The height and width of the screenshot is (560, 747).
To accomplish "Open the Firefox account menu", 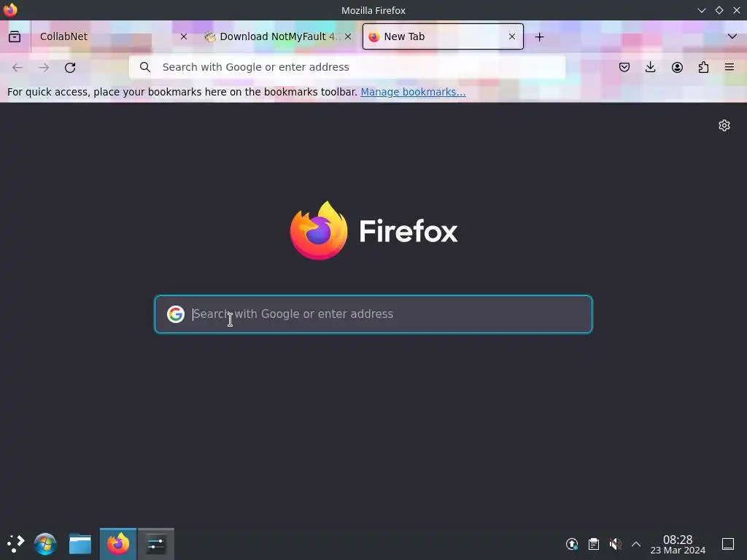I will point(677,67).
